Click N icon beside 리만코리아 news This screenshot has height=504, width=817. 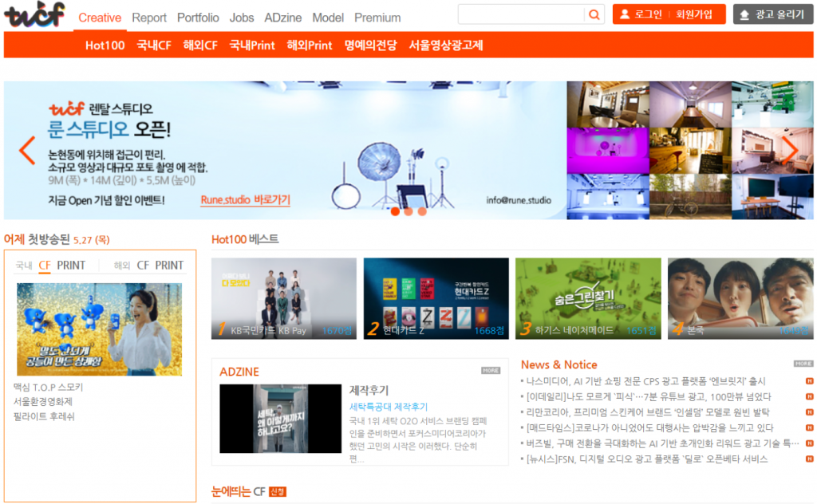click(809, 412)
